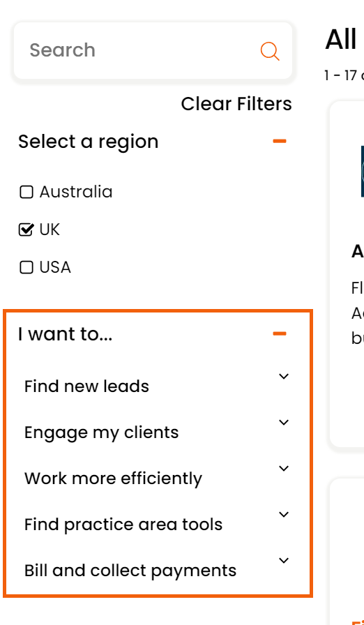Click the "I want to..." heading
This screenshot has width=364, height=625.
coord(66,334)
